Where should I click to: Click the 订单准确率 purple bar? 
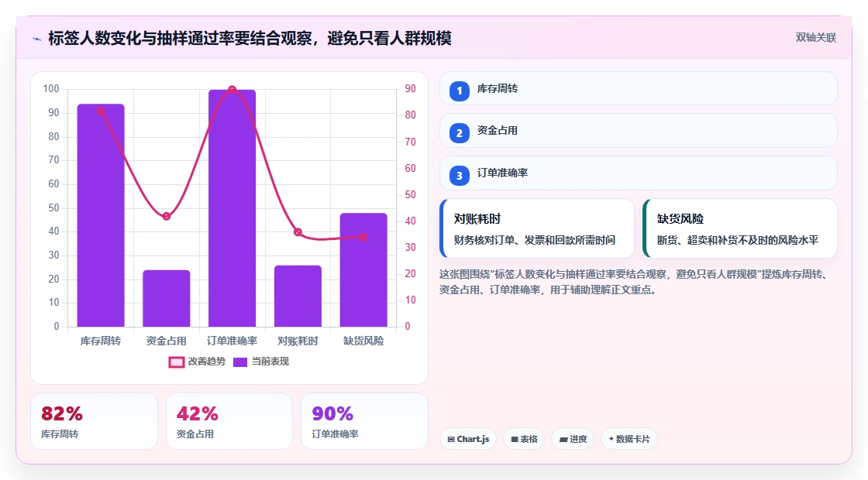pos(232,208)
